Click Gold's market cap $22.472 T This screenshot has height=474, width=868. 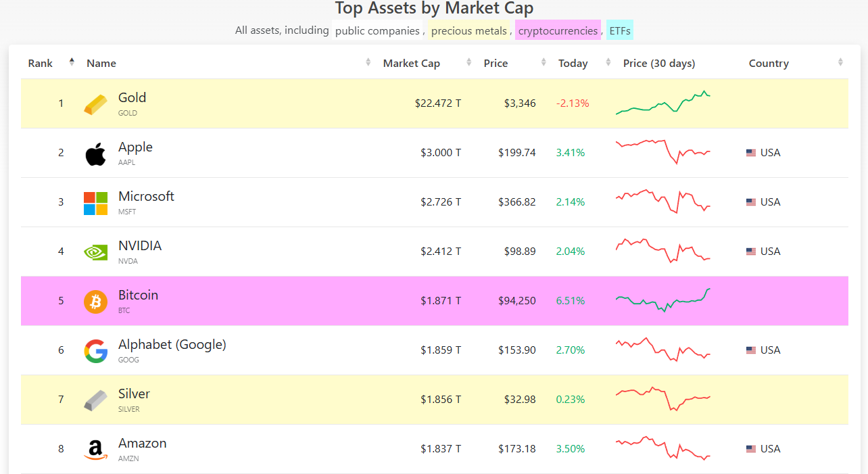pyautogui.click(x=438, y=103)
